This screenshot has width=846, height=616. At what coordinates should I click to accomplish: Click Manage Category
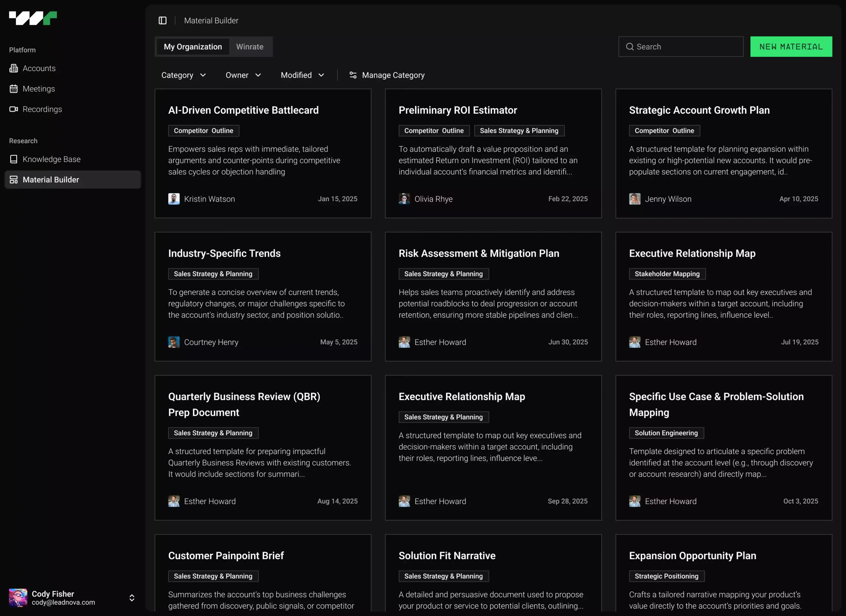click(x=387, y=75)
